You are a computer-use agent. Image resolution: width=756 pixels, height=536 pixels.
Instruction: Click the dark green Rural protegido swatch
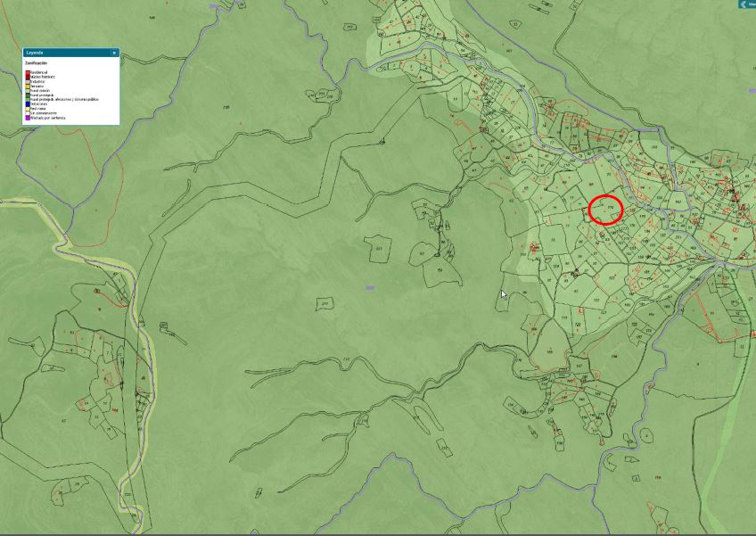coord(28,95)
